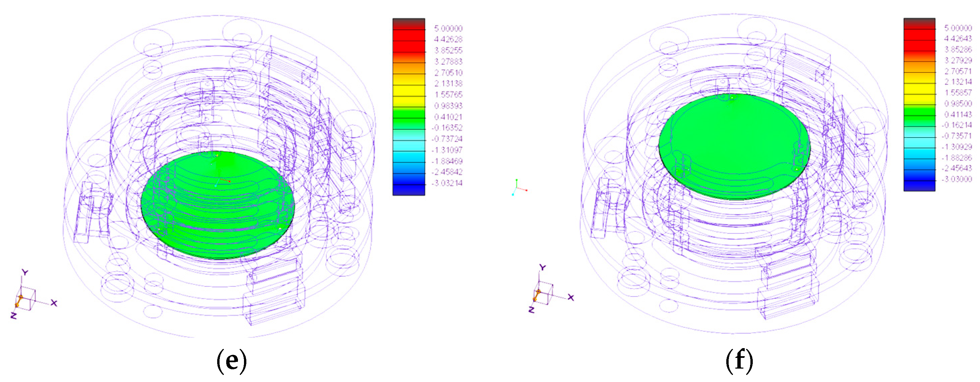Click the 0.98500 value on right legend

pos(958,104)
